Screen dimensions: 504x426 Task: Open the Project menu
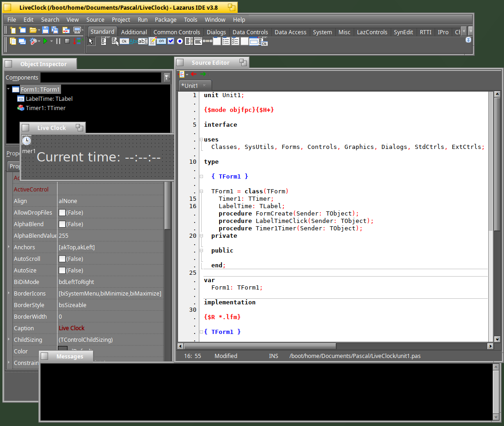tap(121, 19)
